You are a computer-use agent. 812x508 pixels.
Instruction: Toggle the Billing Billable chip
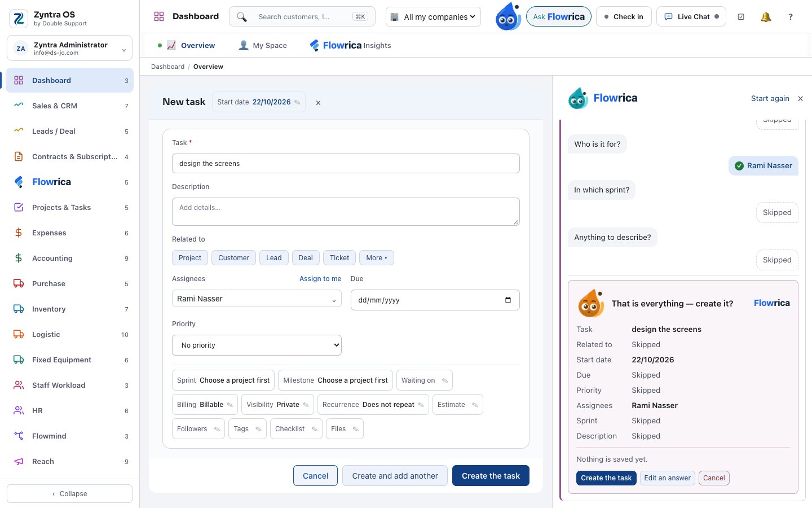(205, 405)
